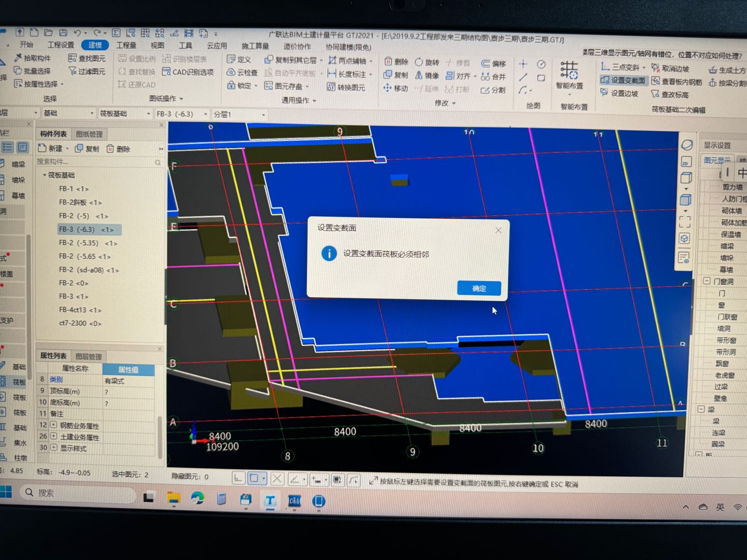Select the 偏移 offset tool

tap(493, 63)
